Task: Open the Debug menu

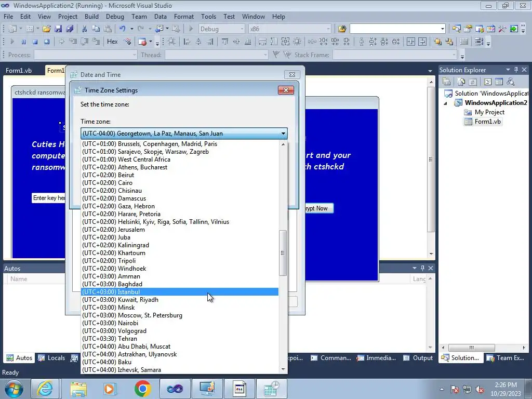Action: coord(115,16)
